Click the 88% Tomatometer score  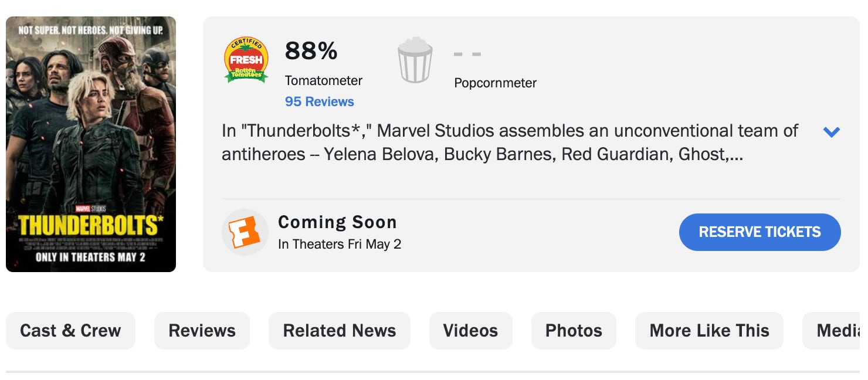[x=311, y=52]
